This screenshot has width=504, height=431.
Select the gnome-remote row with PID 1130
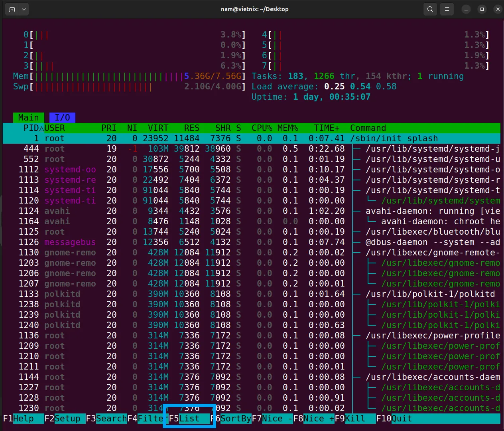pyautogui.click(x=252, y=253)
